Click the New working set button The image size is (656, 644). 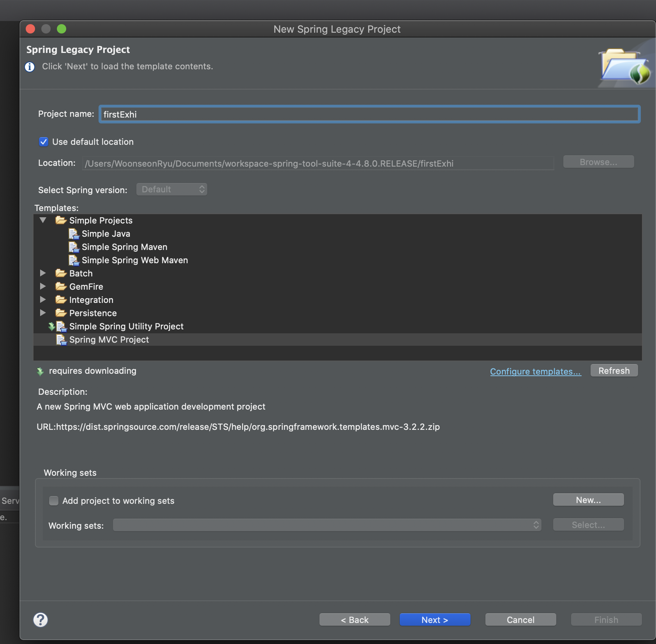[x=589, y=500]
